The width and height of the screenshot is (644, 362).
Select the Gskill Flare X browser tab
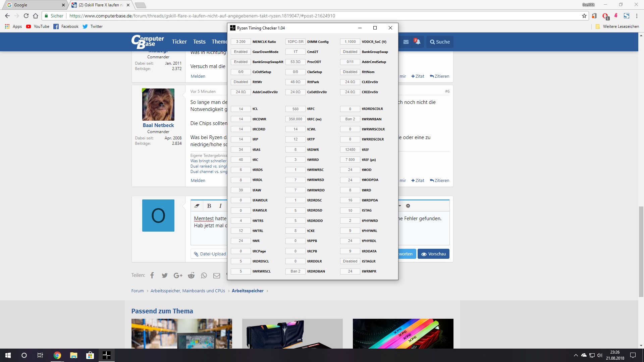coord(101,5)
